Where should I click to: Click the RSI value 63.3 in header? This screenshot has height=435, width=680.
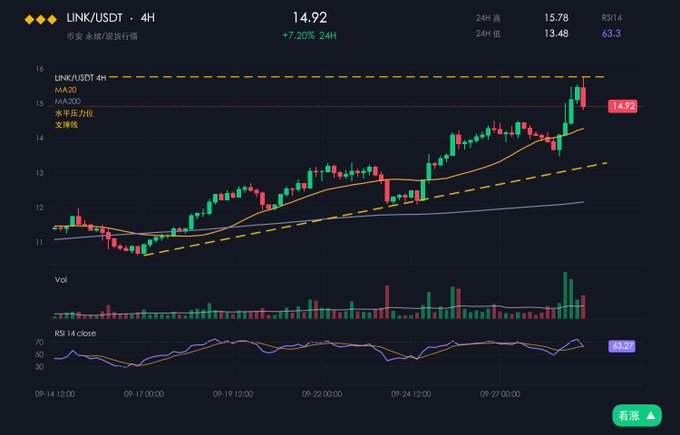click(611, 33)
